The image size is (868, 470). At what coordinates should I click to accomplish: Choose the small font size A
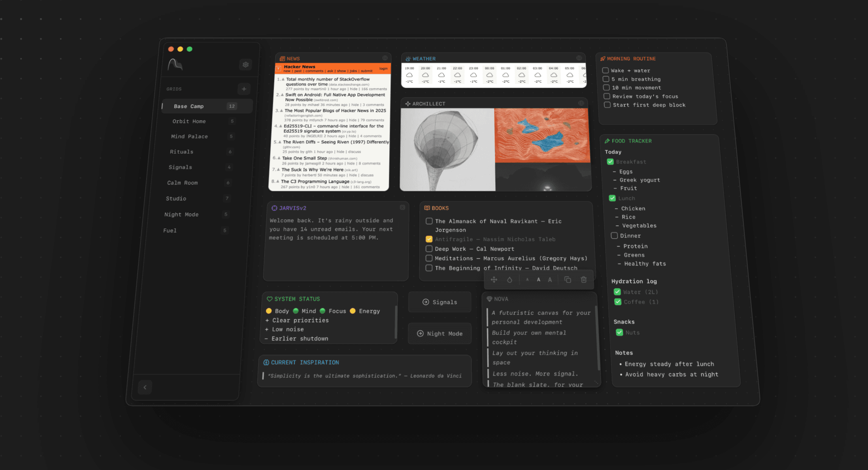click(x=527, y=280)
